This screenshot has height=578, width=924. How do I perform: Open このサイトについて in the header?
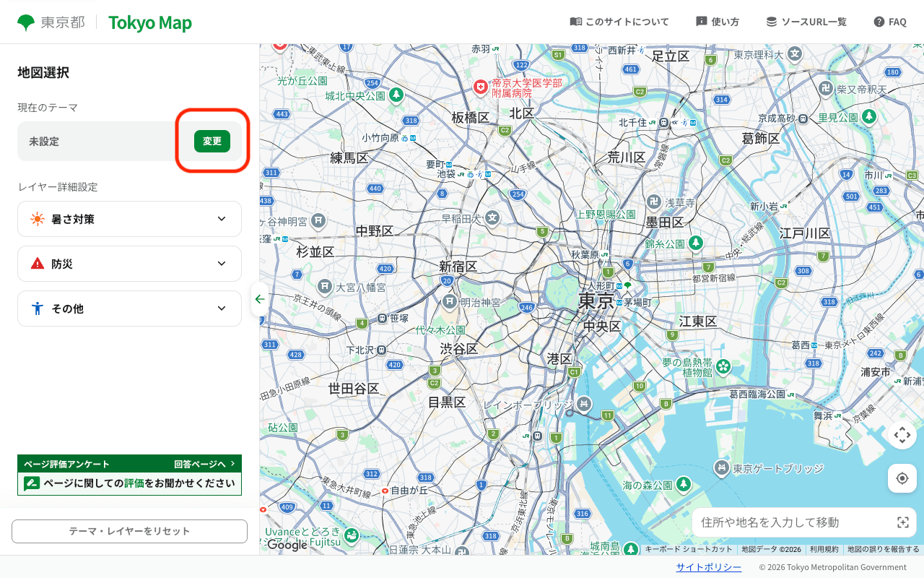619,22
